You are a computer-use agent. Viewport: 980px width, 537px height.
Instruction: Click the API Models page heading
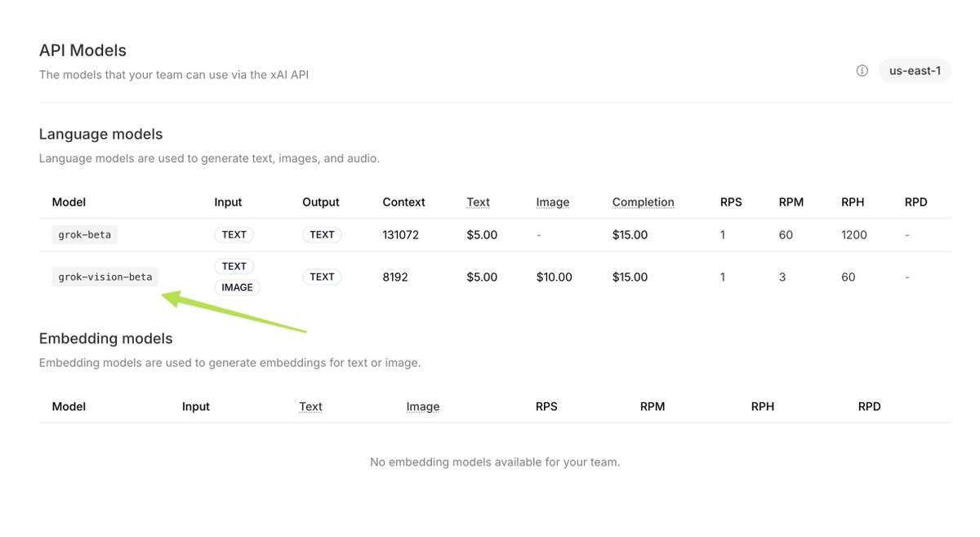tap(82, 51)
